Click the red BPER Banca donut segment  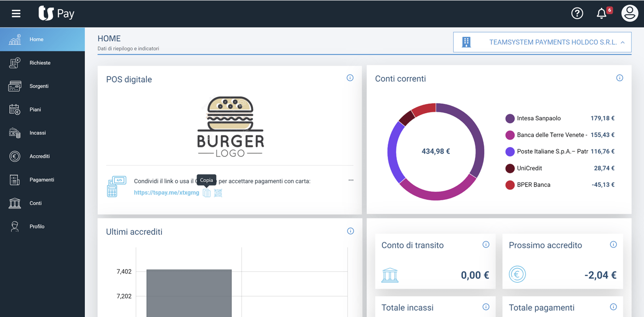424,109
